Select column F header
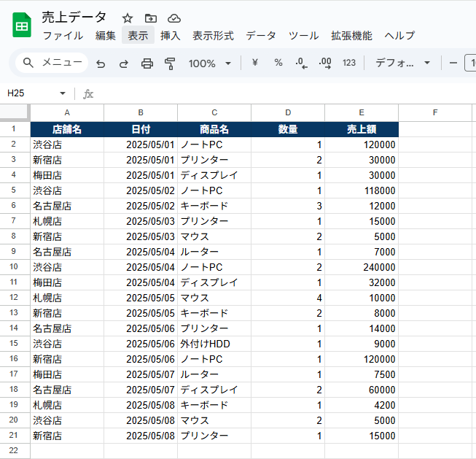Screen dimensions: 476x459 point(435,113)
